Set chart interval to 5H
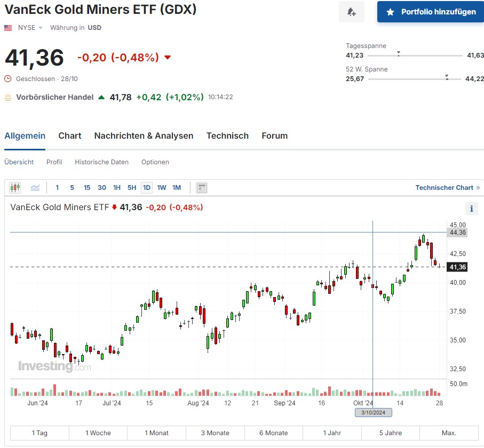Screen dimensions: 484x448 (132, 188)
